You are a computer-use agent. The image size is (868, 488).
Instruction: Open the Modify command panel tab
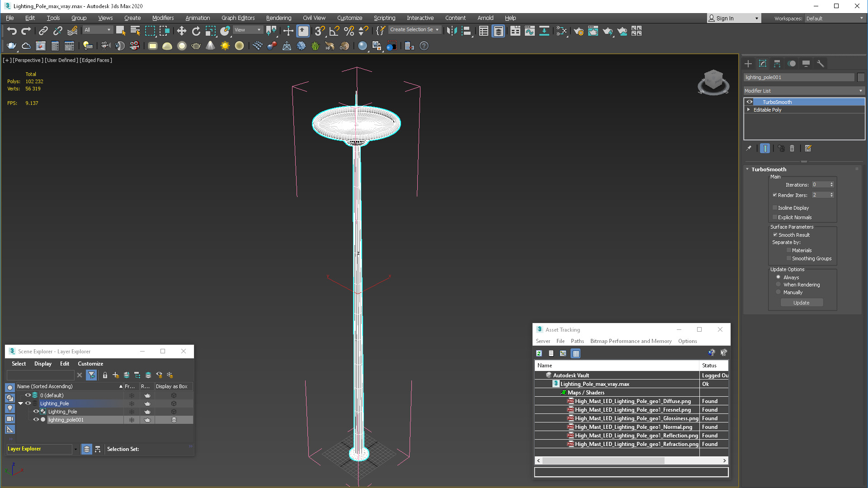(763, 64)
